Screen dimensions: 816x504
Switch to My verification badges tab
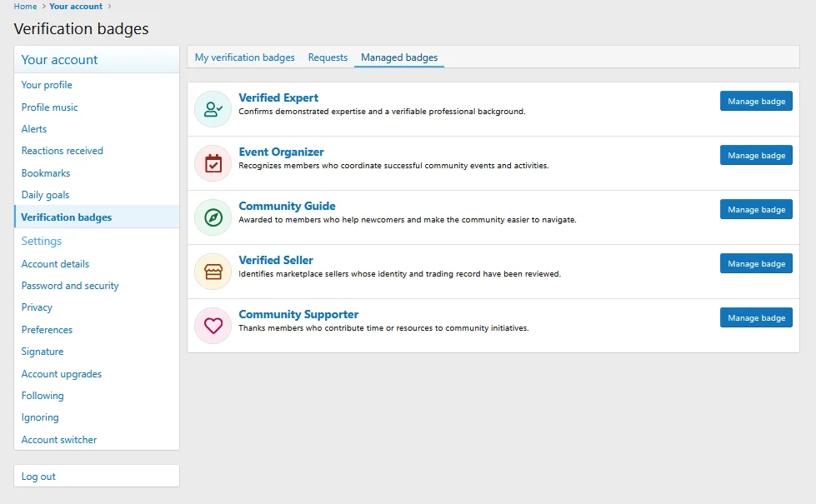244,57
